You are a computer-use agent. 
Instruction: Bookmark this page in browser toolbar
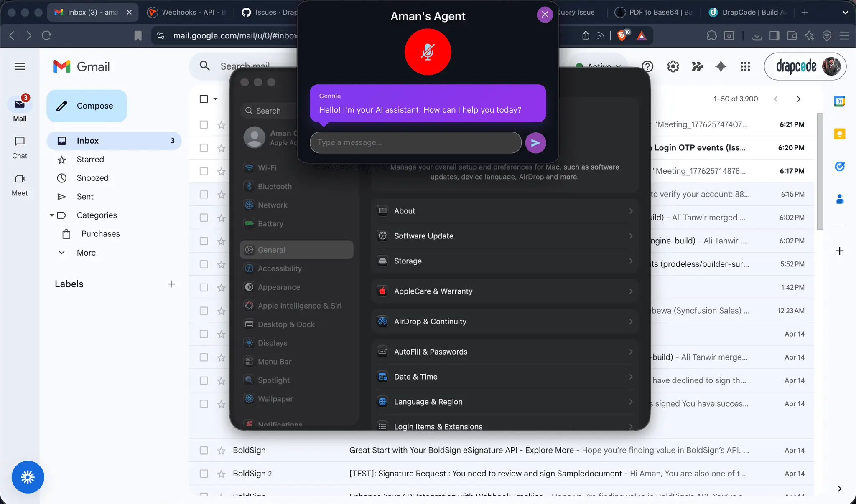point(138,35)
